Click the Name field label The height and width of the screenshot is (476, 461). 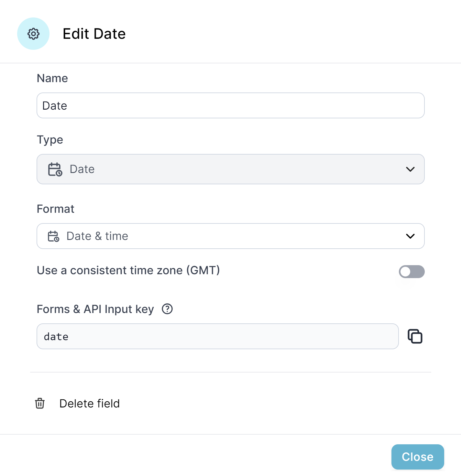pyautogui.click(x=52, y=78)
